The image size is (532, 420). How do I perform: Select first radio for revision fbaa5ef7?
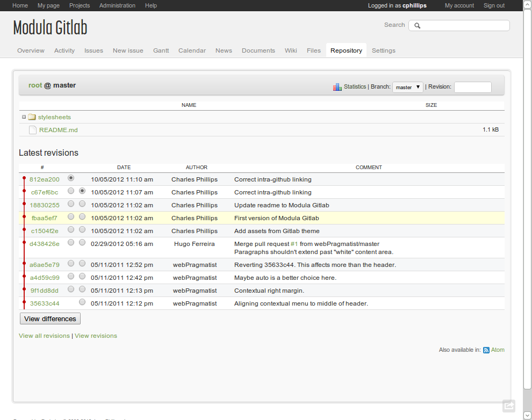coord(70,216)
